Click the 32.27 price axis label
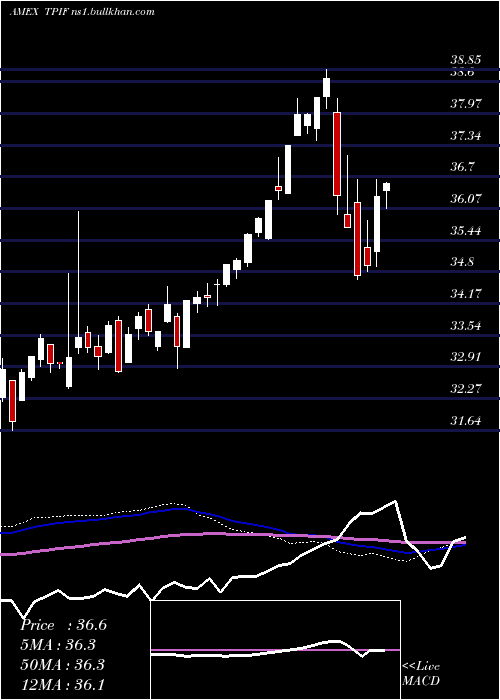500x700 pixels. 466,388
